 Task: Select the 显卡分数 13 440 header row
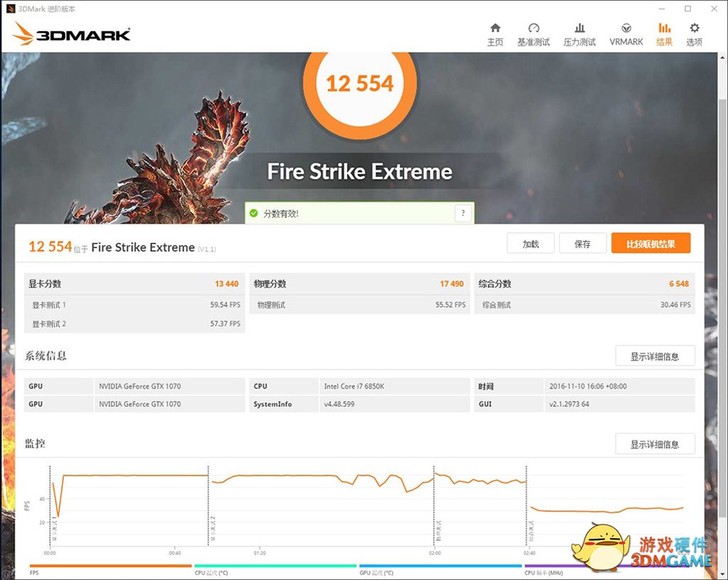[134, 284]
